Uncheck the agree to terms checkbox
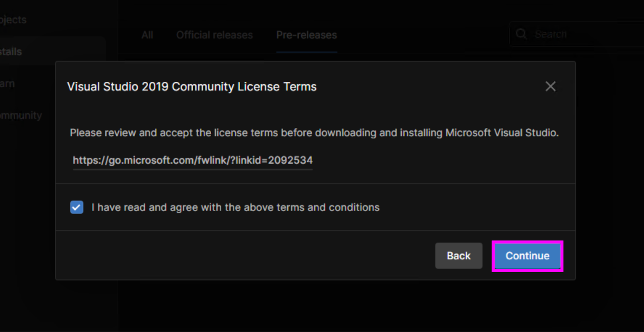 click(x=76, y=207)
